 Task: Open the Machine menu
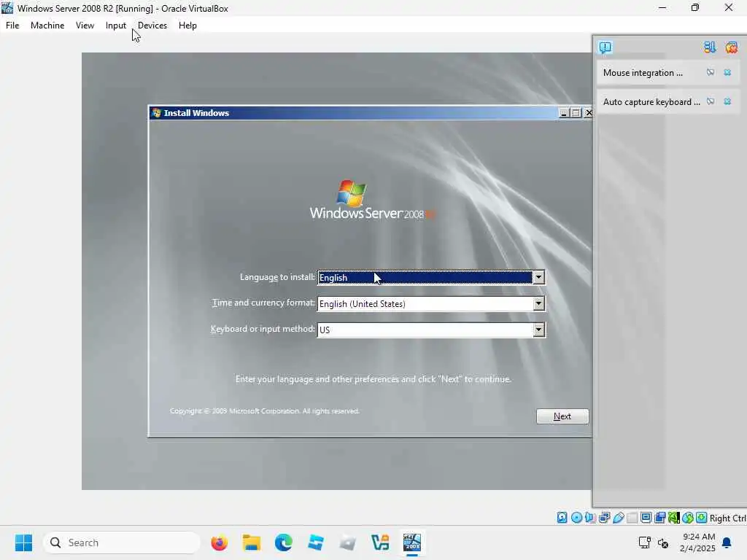47,26
